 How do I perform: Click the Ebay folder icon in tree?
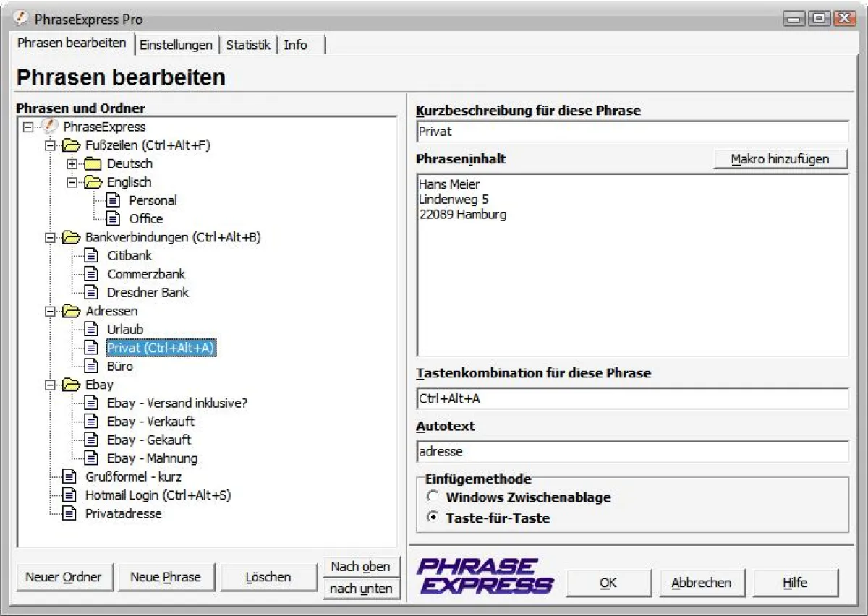pyautogui.click(x=71, y=385)
